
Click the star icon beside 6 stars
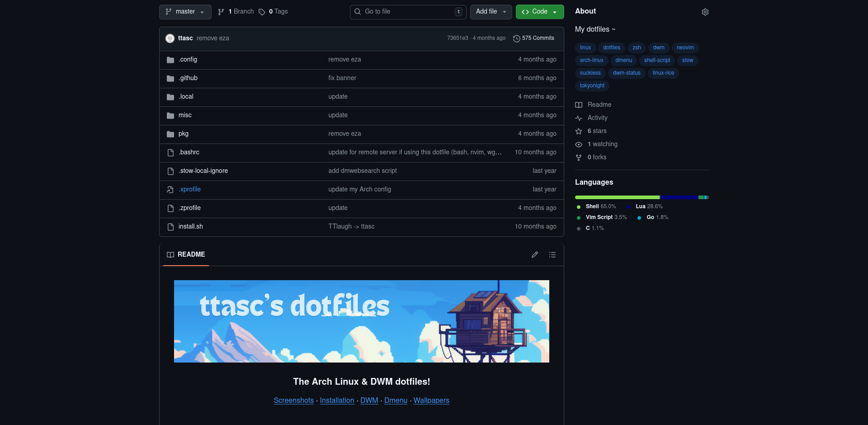click(x=579, y=131)
